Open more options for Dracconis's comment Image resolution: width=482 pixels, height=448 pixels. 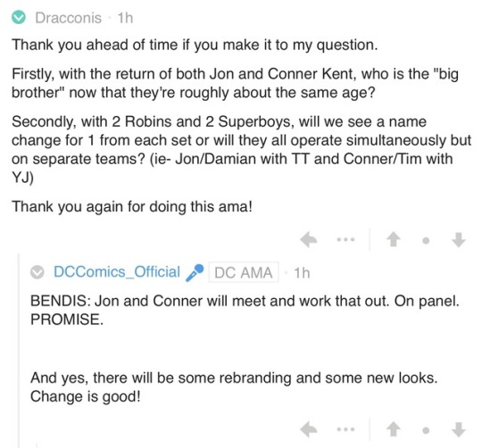[x=345, y=239]
